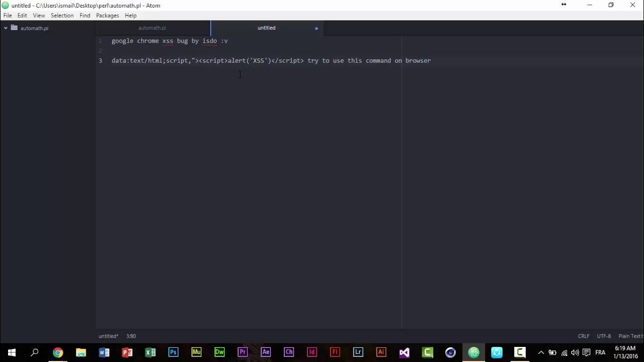The image size is (644, 362).
Task: Launch PowerPoint from the taskbar
Action: (127, 352)
